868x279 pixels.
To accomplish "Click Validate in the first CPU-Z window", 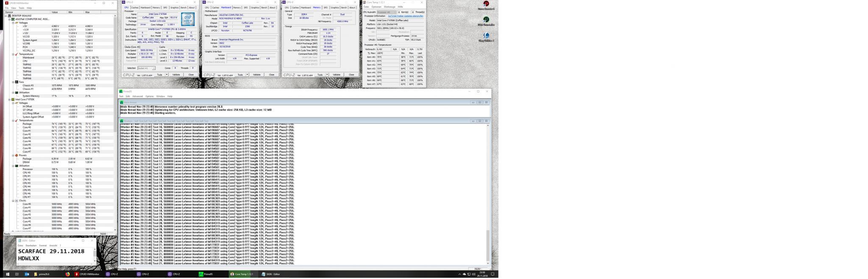I will click(x=176, y=75).
